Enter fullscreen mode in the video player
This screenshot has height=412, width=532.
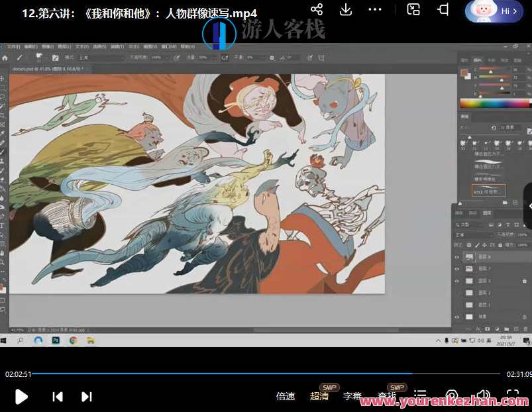512,396
